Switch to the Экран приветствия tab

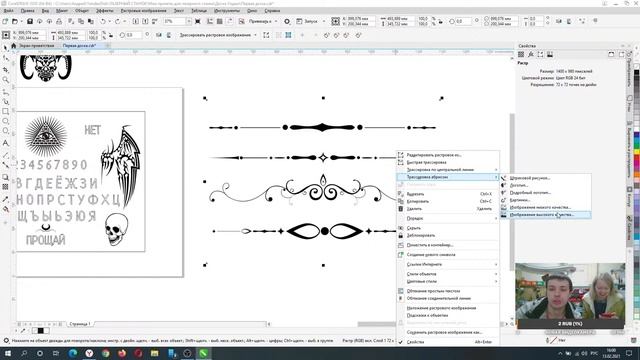(x=37, y=46)
